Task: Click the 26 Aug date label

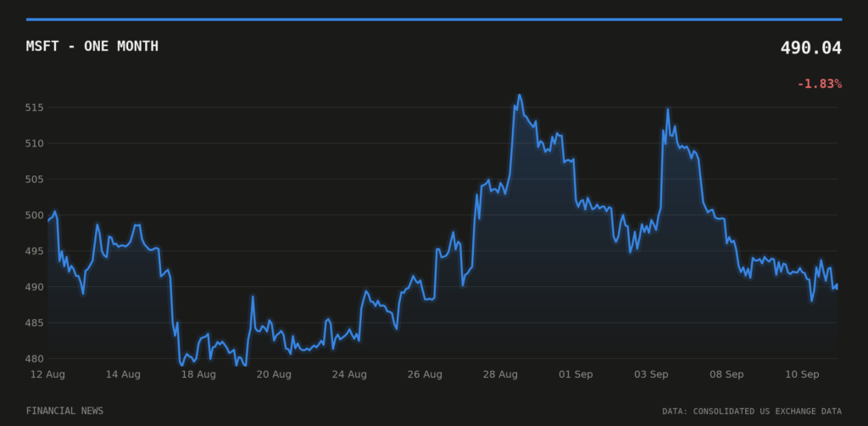Action: pos(425,374)
